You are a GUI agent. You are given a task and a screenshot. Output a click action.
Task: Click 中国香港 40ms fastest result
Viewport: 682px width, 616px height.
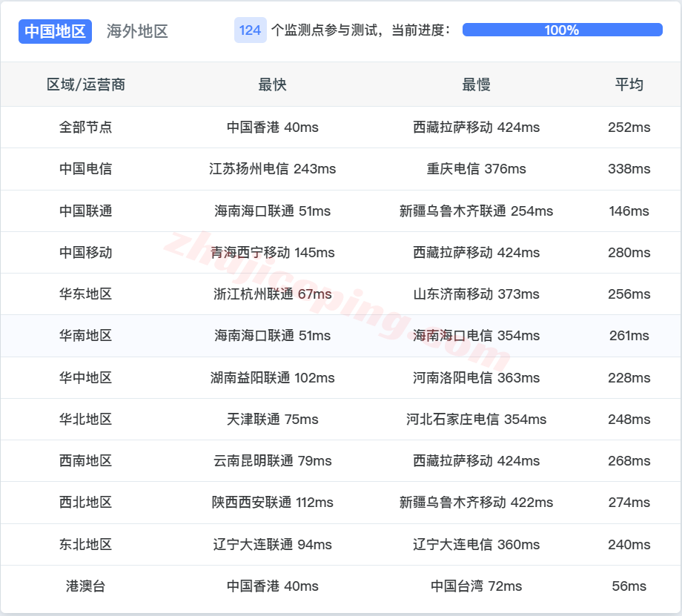(x=272, y=127)
